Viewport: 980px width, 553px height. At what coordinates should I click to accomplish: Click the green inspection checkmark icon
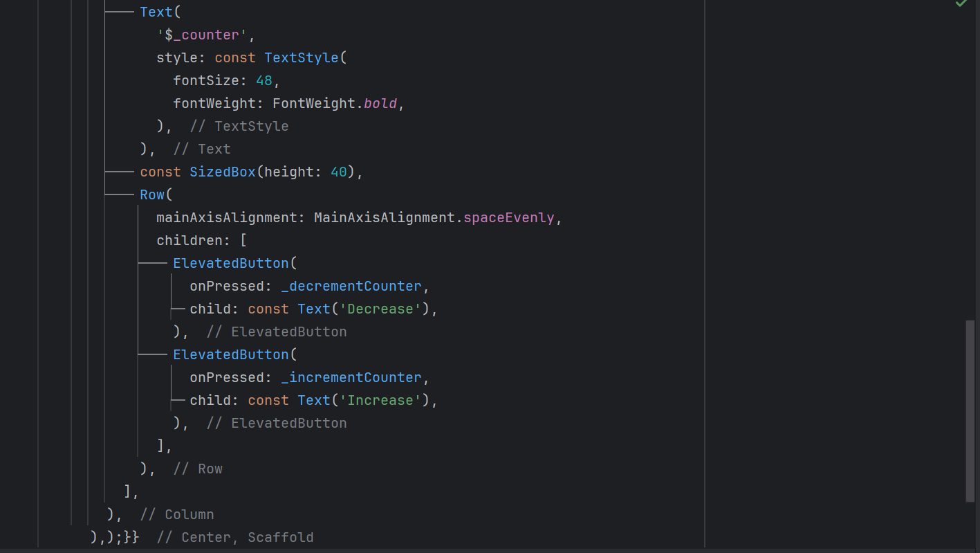pyautogui.click(x=961, y=4)
